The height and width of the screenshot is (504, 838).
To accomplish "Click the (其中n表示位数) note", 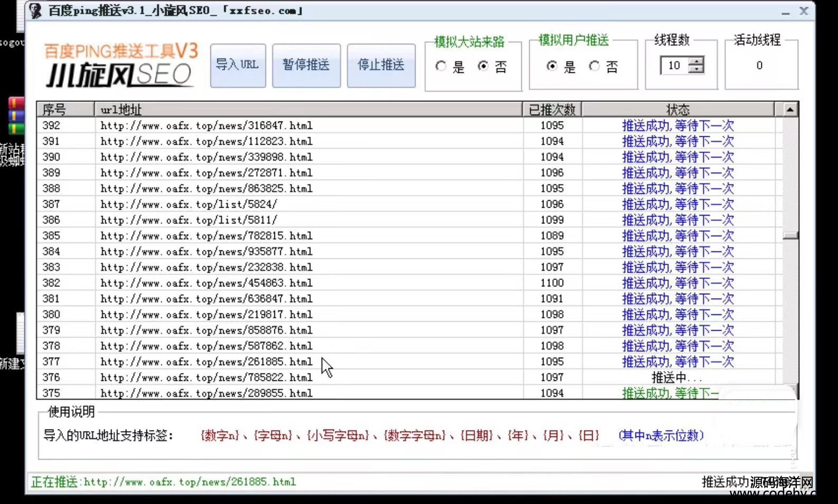I will tap(661, 436).
